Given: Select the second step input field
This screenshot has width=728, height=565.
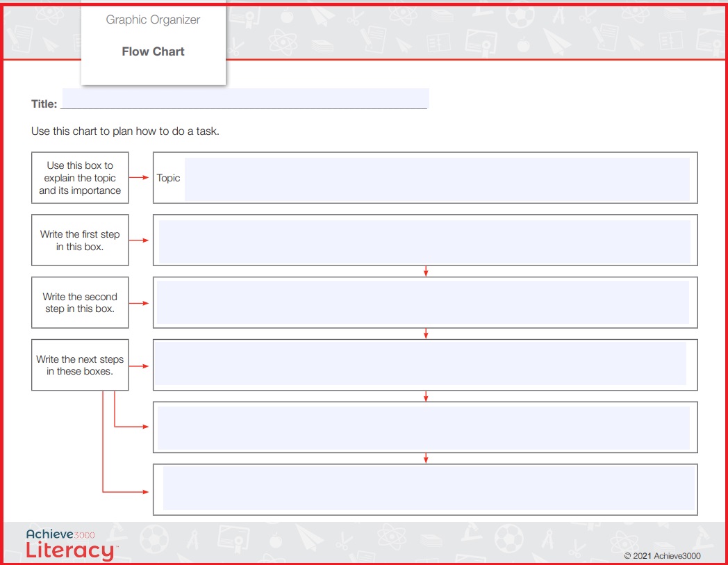Looking at the screenshot, I should coord(422,302).
